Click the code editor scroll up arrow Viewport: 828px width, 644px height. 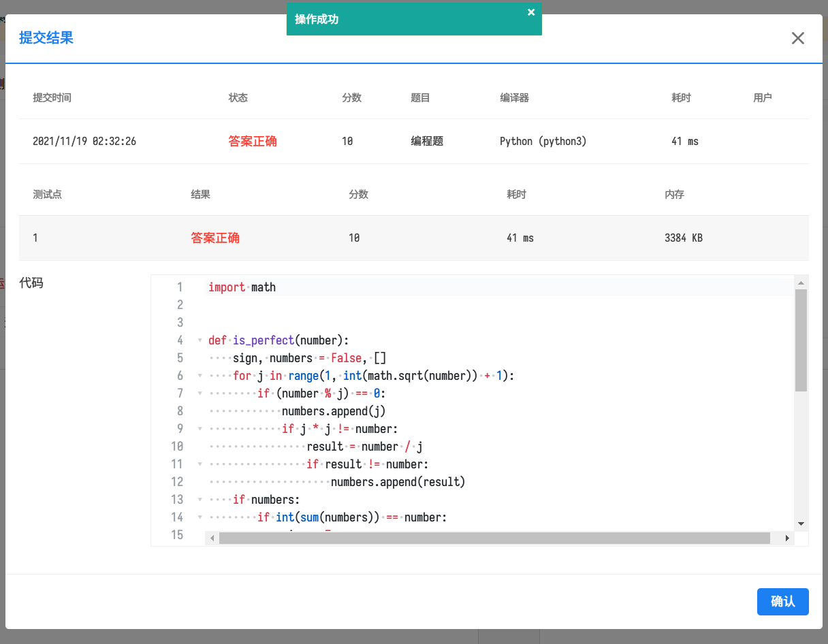[x=801, y=282]
